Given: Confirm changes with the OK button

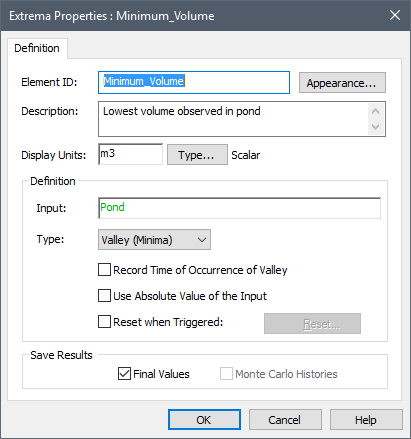Looking at the screenshot, I should (204, 420).
